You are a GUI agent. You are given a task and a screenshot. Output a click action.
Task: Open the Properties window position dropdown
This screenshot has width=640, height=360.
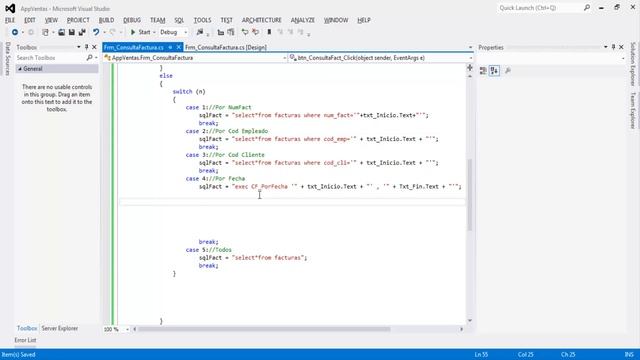point(605,47)
